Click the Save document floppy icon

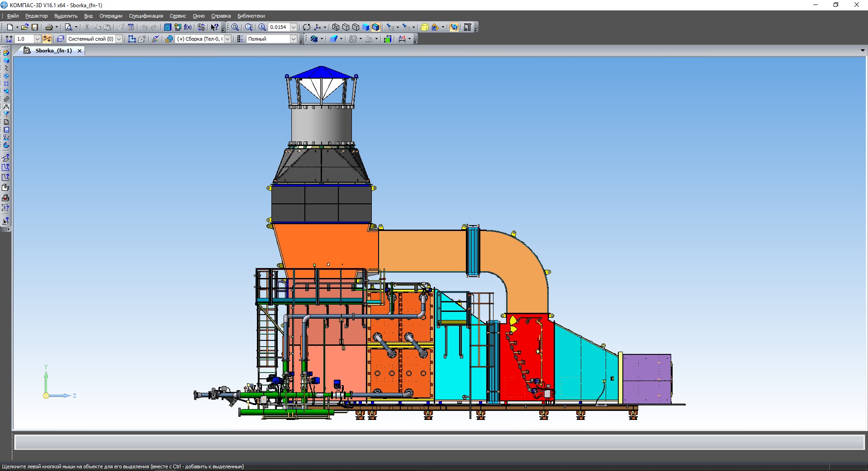[35, 27]
